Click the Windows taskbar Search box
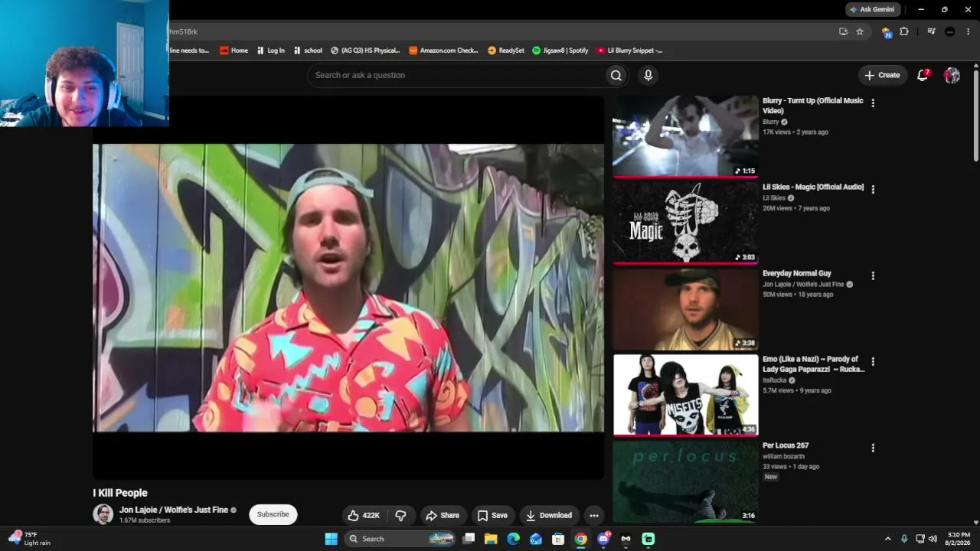The width and height of the screenshot is (980, 551). click(400, 539)
